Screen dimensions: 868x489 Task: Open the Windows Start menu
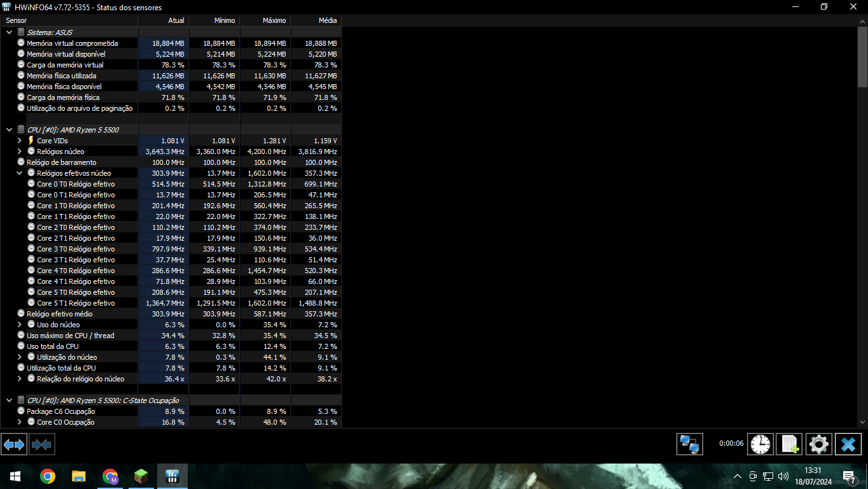(15, 476)
